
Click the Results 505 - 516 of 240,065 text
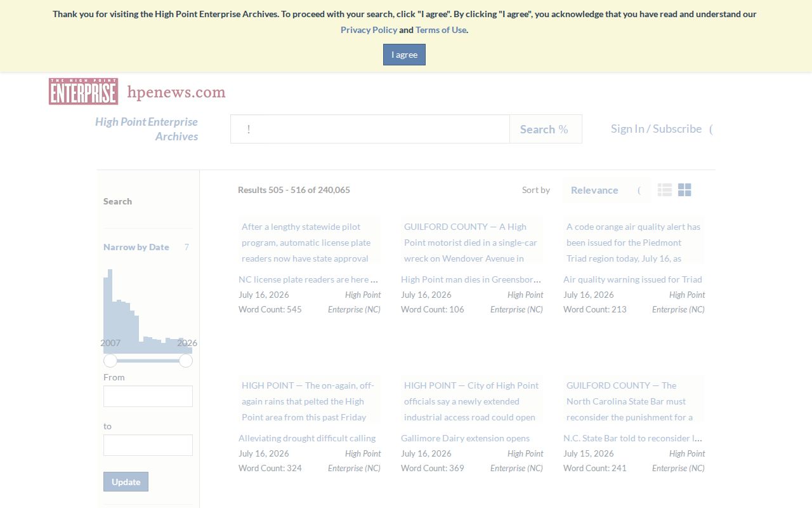click(294, 190)
